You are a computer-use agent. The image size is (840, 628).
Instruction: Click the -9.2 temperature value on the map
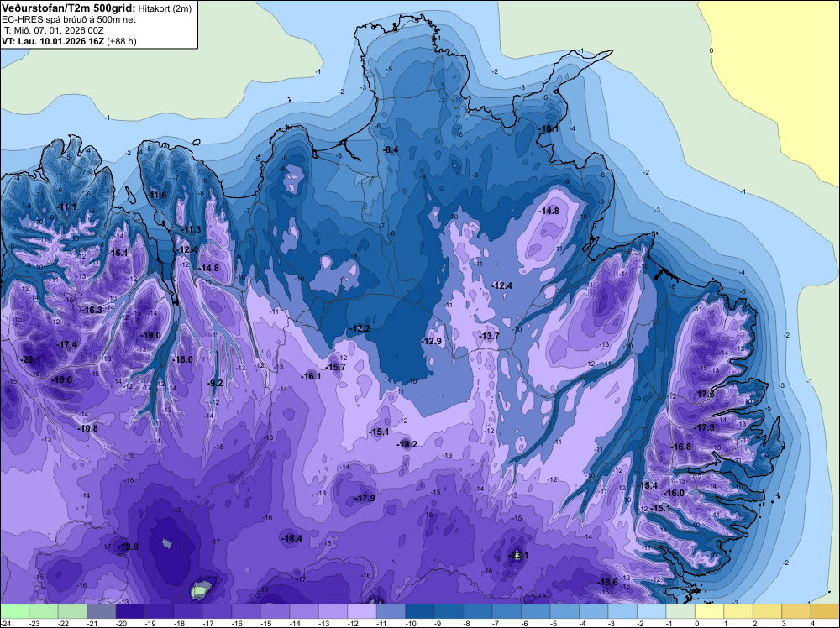click(x=215, y=383)
